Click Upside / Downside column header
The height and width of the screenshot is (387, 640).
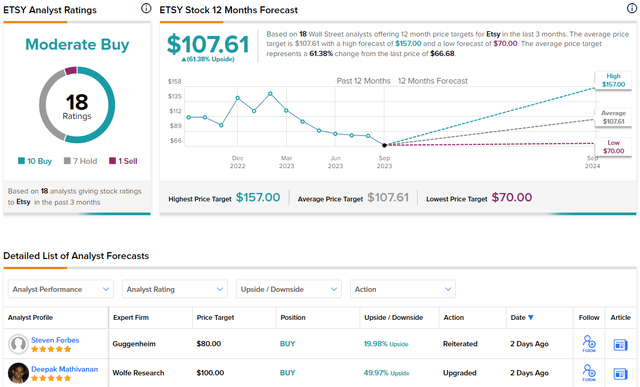[x=393, y=318]
